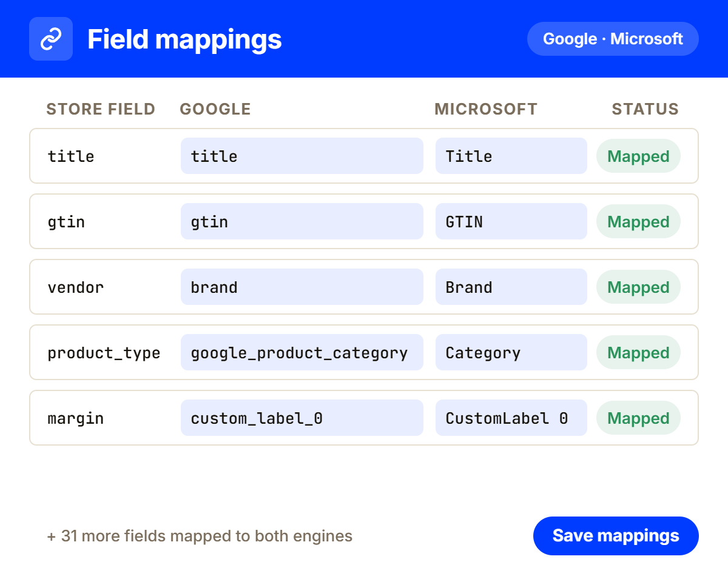
Task: Click the STORE FIELD column header
Action: 101,109
